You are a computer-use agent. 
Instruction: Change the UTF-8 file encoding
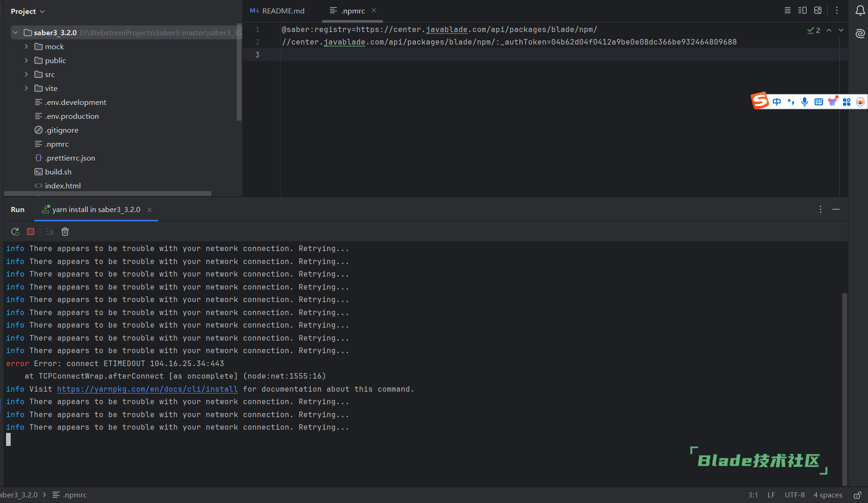click(x=795, y=495)
